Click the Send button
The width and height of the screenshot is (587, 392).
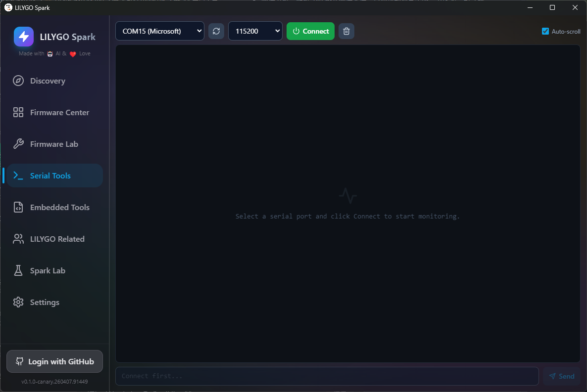pyautogui.click(x=562, y=376)
